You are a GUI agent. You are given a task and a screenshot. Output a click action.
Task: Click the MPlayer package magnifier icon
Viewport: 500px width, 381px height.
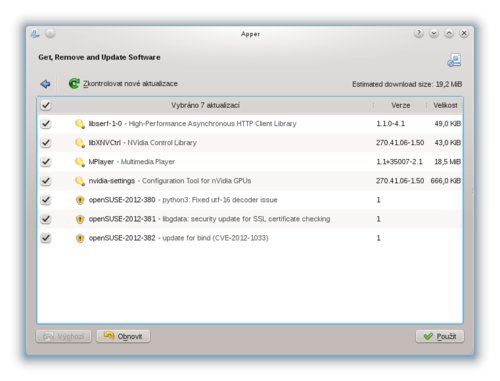pyautogui.click(x=79, y=162)
